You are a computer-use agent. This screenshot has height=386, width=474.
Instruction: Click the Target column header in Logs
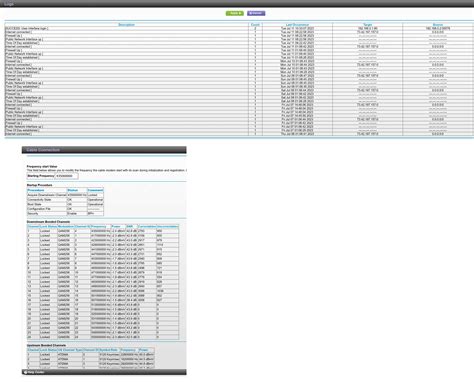(x=367, y=25)
